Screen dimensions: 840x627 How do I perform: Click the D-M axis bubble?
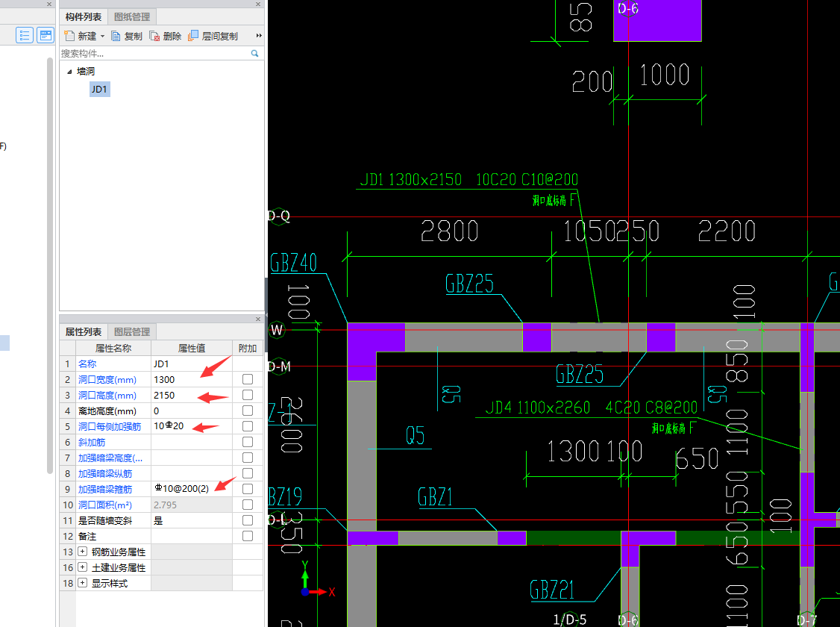(x=279, y=367)
